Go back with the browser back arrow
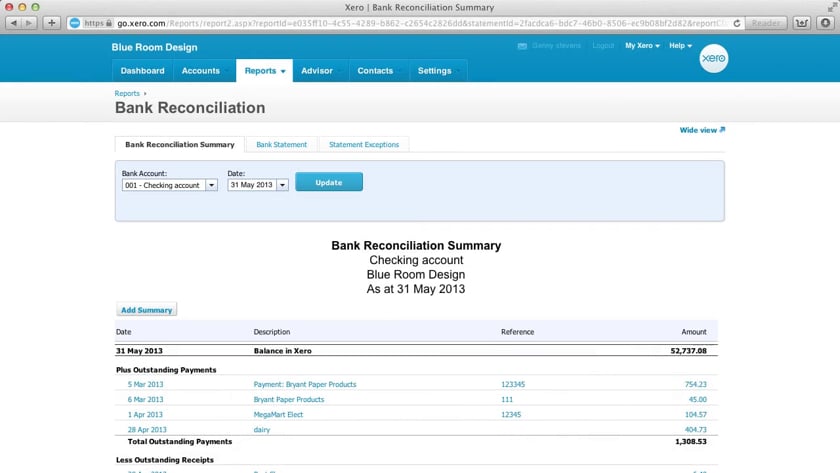 click(13, 23)
